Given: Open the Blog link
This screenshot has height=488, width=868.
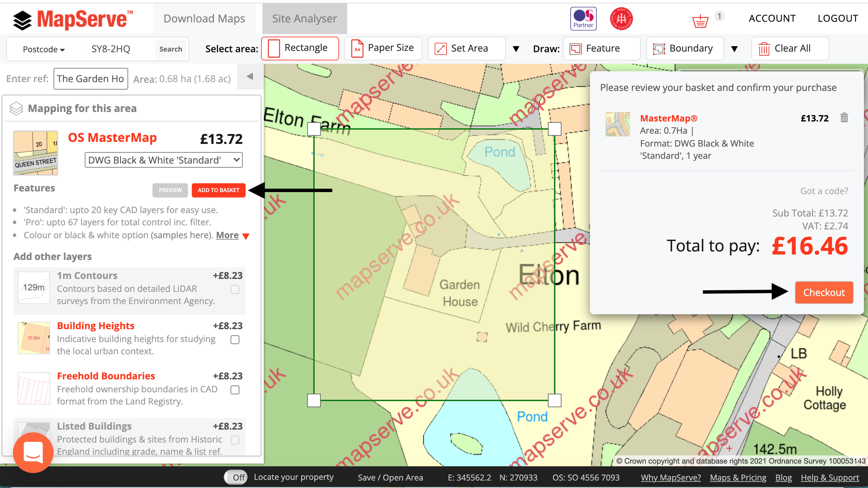Looking at the screenshot, I should [x=784, y=477].
